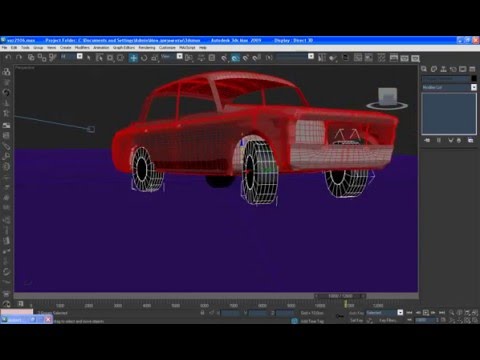
Task: Click Use Pivot Point Center button
Action: (x=189, y=58)
